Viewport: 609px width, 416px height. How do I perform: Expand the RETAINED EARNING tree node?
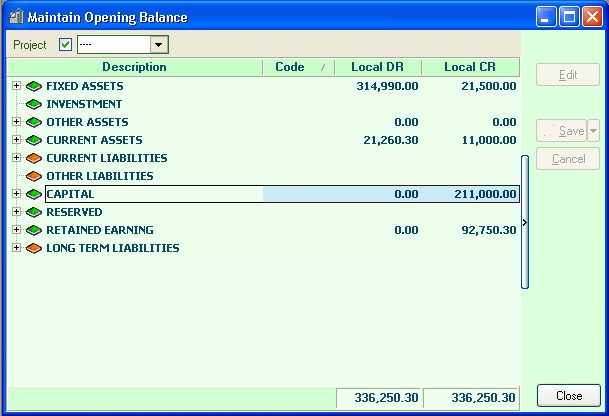16,229
